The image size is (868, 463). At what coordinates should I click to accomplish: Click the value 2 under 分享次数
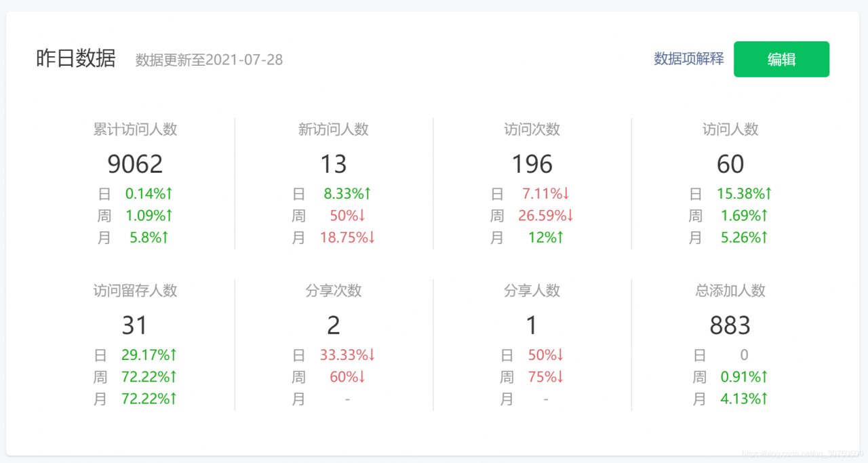[334, 325]
